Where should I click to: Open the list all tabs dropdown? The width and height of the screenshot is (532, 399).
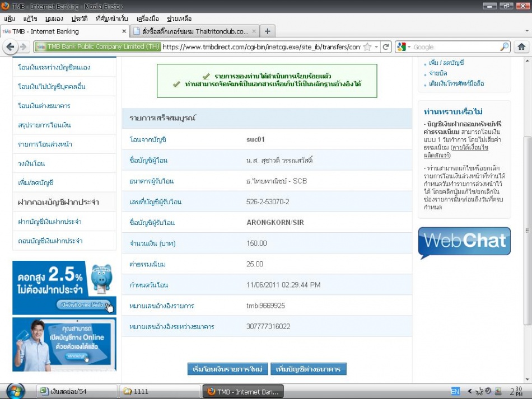pos(526,31)
